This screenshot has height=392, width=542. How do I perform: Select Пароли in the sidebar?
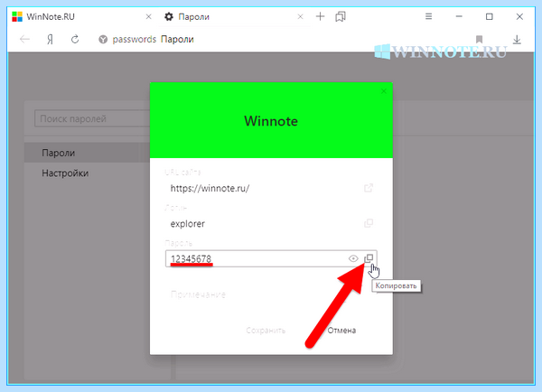click(x=87, y=153)
